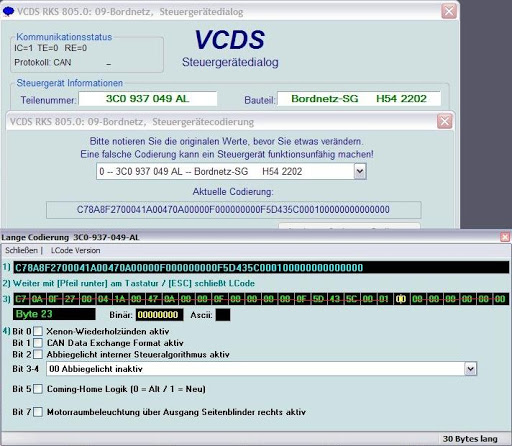Select byte cell 0A

pyautogui.click(x=170, y=299)
